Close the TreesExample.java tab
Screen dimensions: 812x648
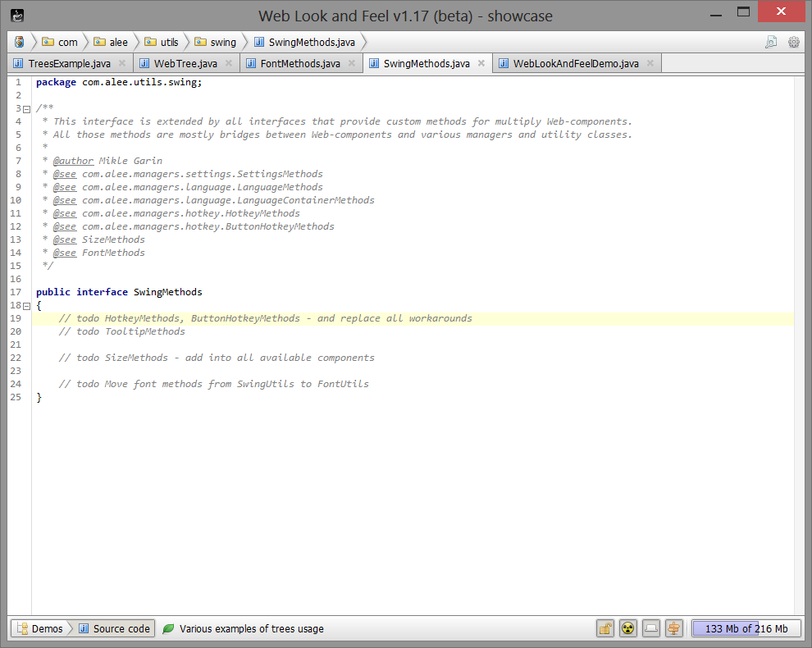tap(122, 63)
